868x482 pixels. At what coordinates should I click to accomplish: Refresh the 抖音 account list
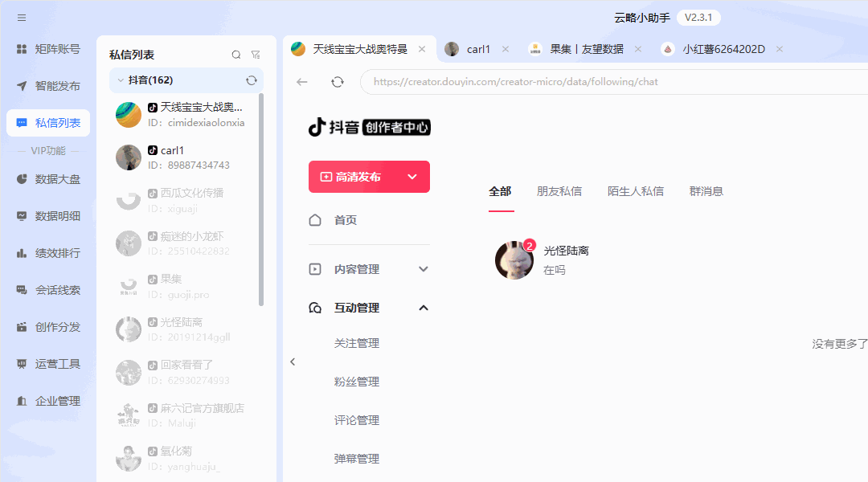point(252,80)
